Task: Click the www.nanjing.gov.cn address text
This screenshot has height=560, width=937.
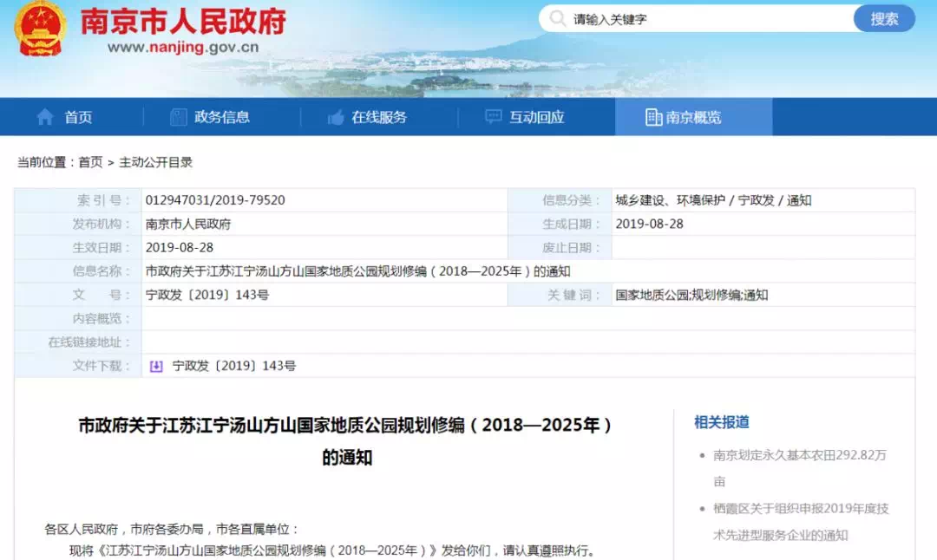Action: click(x=183, y=48)
